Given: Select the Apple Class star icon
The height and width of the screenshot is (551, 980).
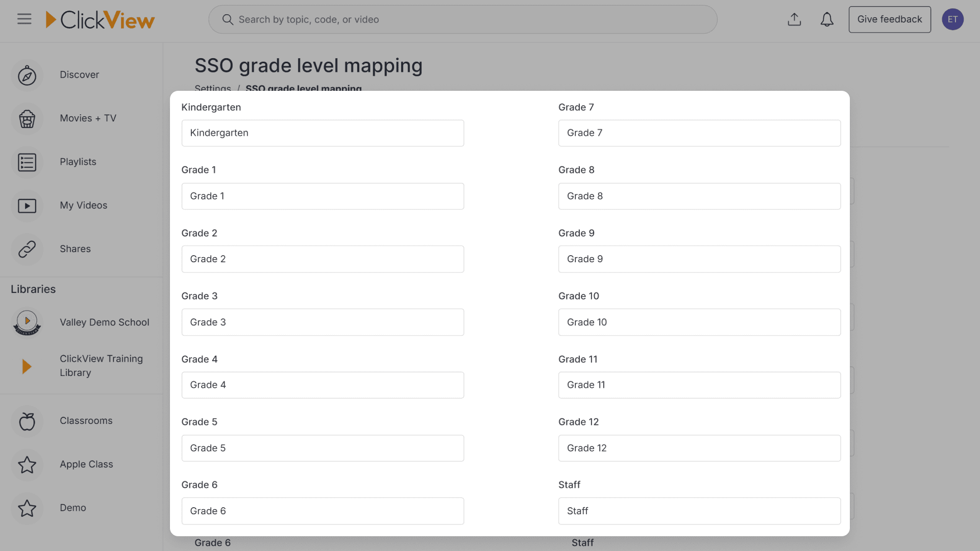Looking at the screenshot, I should pyautogui.click(x=27, y=465).
